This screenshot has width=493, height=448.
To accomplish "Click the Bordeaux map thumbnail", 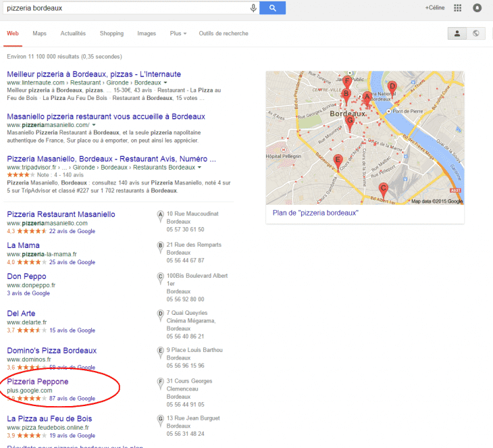I will coord(365,137).
